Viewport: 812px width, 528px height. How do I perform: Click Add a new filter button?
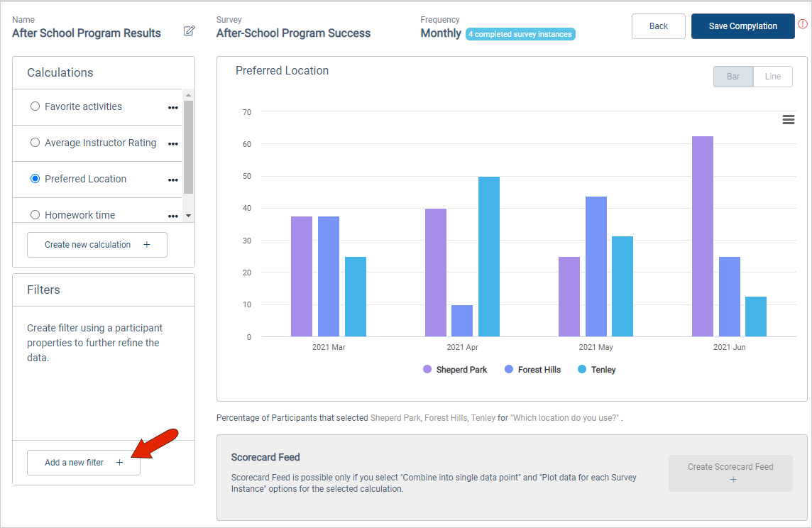[x=84, y=463]
